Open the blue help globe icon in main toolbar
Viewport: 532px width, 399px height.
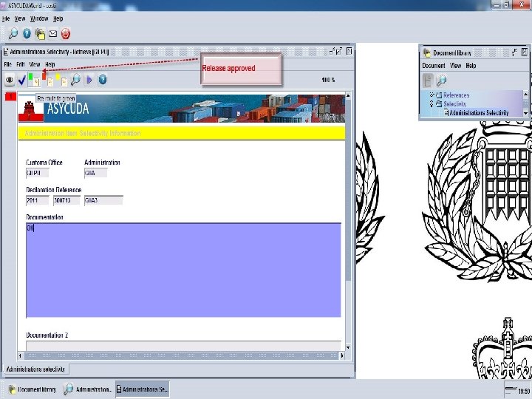point(27,33)
